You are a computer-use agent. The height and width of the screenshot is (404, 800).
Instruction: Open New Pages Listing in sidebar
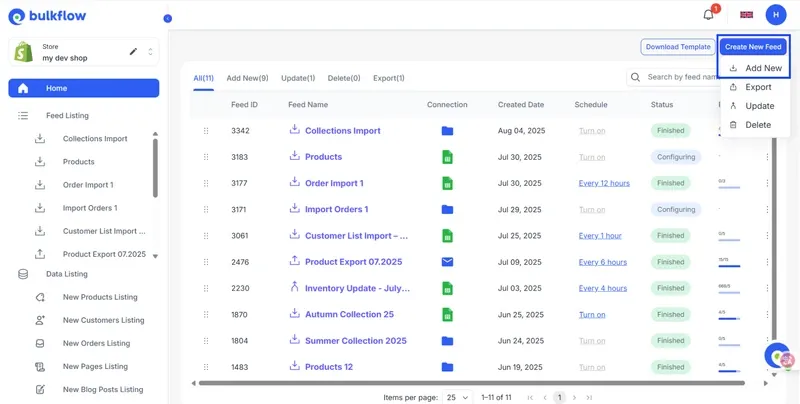[x=95, y=367]
